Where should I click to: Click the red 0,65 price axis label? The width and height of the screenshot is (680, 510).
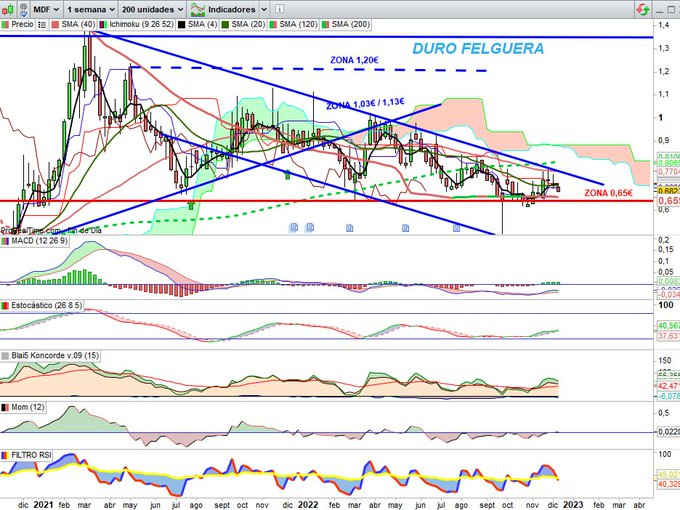669,201
